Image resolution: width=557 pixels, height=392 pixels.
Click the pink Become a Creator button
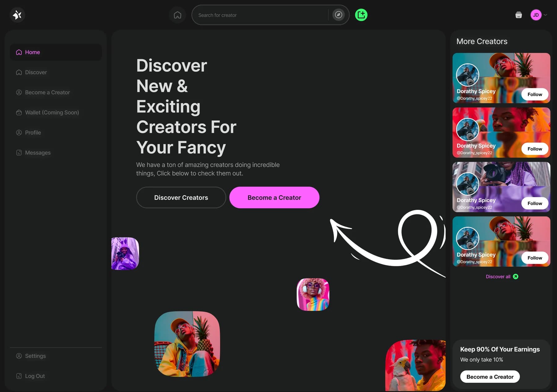(x=274, y=198)
